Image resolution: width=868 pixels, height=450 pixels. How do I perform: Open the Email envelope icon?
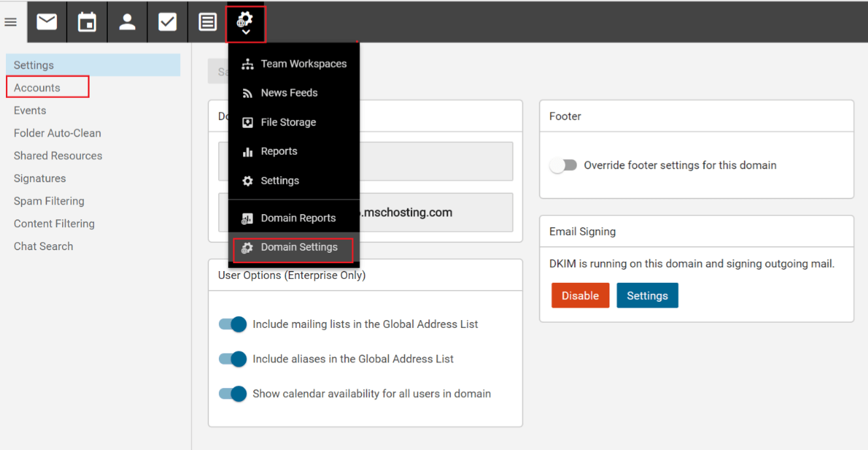coord(46,21)
